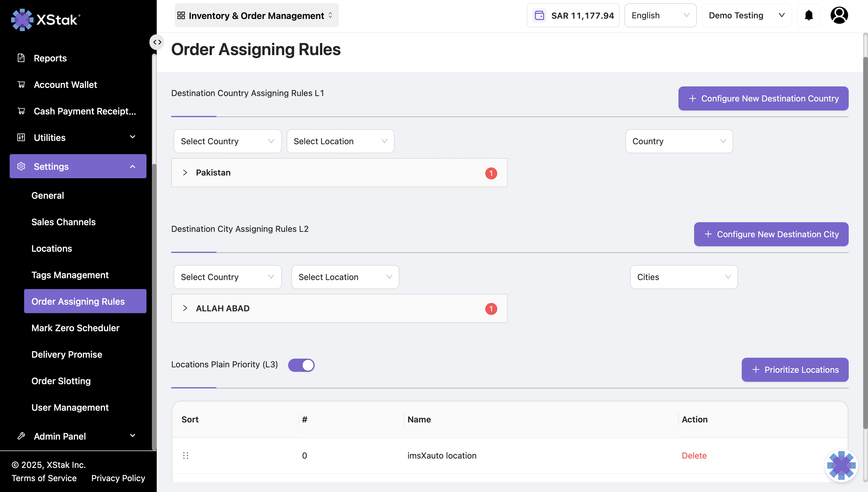
Task: Open Delivery Promise settings page
Action: 67,354
